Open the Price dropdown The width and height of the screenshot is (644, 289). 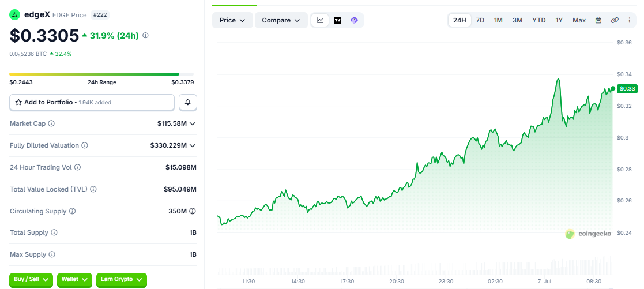coord(232,20)
